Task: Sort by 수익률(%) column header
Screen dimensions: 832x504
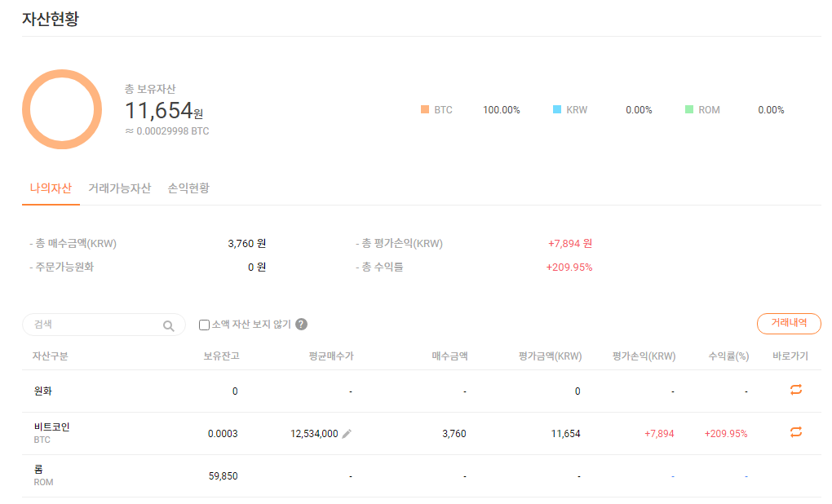Action: click(728, 356)
